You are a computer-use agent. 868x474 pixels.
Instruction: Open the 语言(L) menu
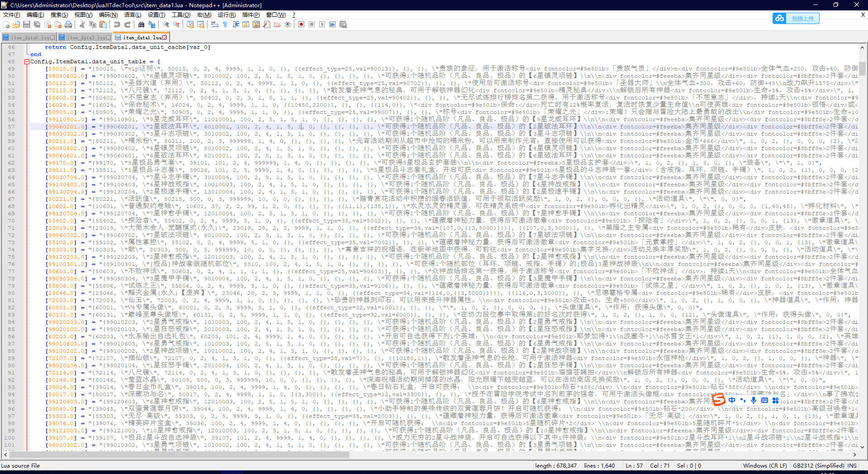132,15
